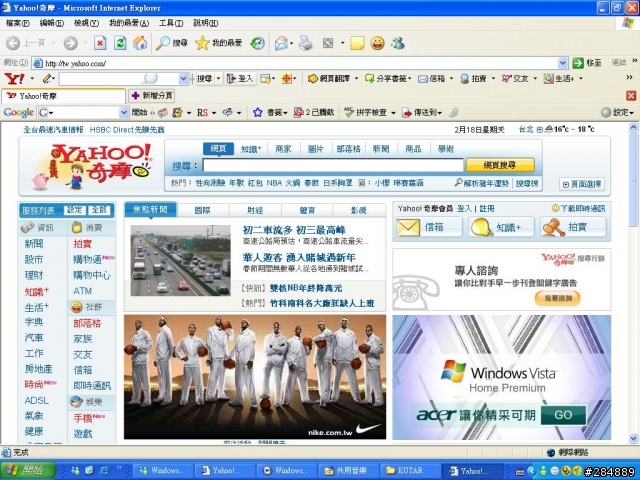Open headline 華人遊客 湧入賭城過新年
The width and height of the screenshot is (640, 480).
tap(299, 258)
